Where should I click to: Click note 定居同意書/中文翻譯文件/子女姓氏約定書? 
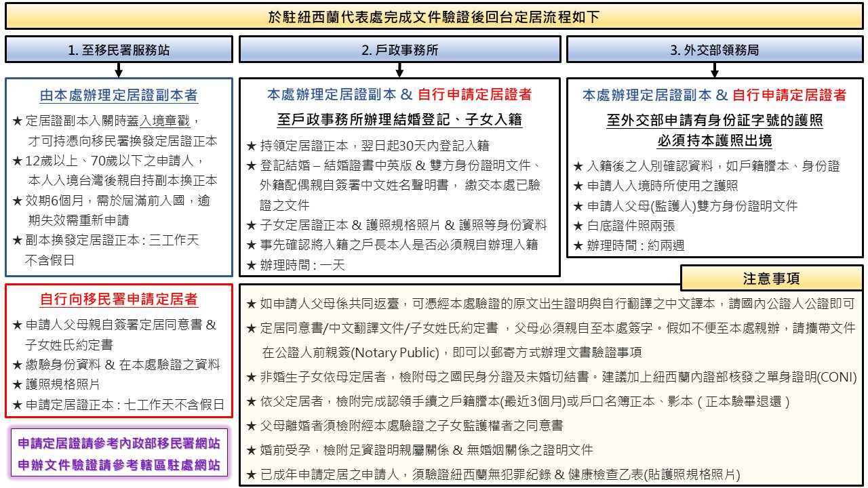551,328
